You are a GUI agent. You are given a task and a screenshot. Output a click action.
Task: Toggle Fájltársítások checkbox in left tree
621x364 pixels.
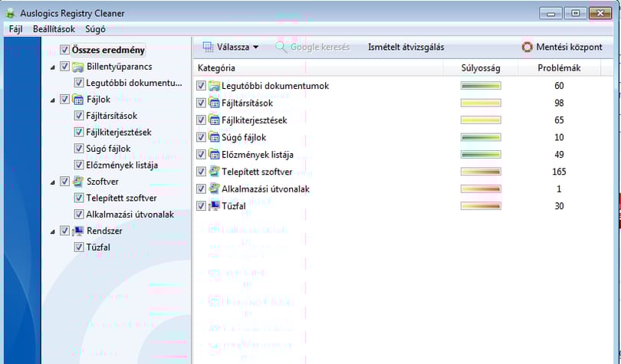tap(79, 116)
